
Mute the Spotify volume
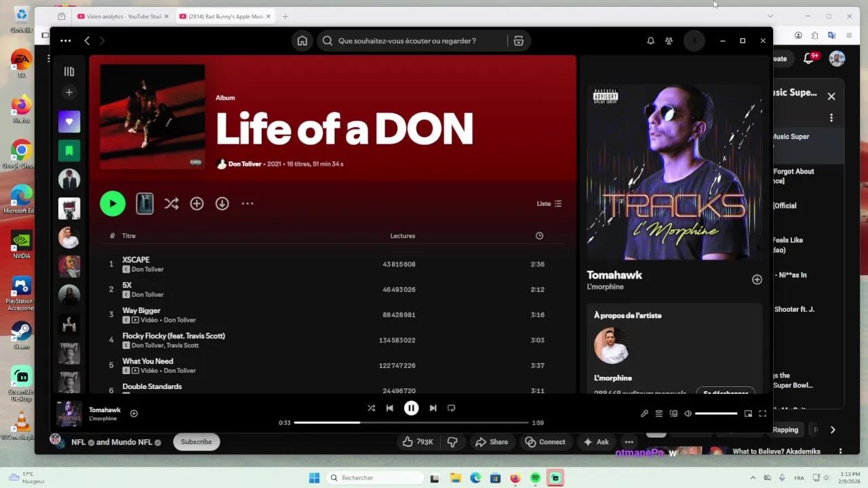coord(688,413)
